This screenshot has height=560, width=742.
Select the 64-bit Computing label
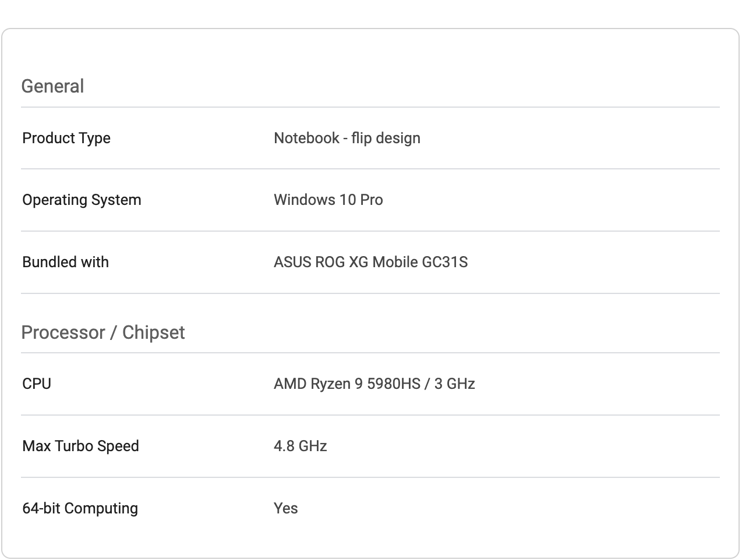pyautogui.click(x=80, y=508)
